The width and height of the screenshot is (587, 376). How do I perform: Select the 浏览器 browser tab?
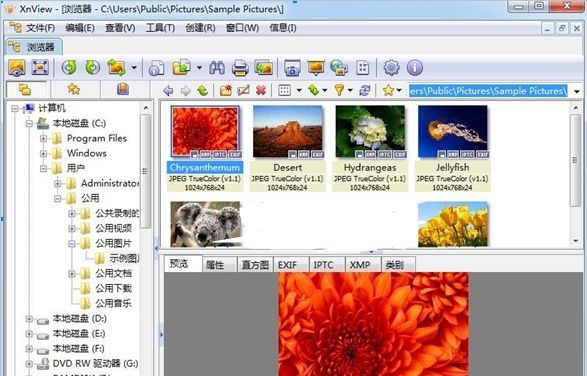tap(33, 47)
